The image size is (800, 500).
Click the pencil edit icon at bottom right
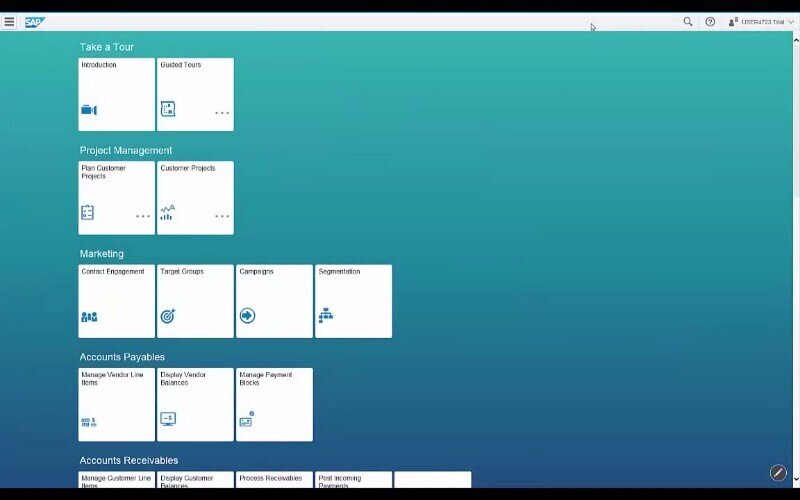tap(778, 473)
